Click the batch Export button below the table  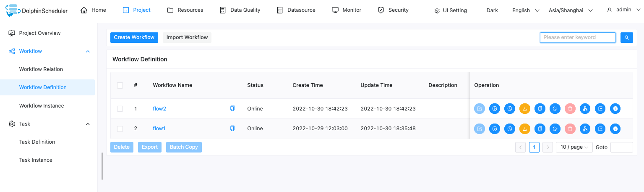tap(150, 147)
